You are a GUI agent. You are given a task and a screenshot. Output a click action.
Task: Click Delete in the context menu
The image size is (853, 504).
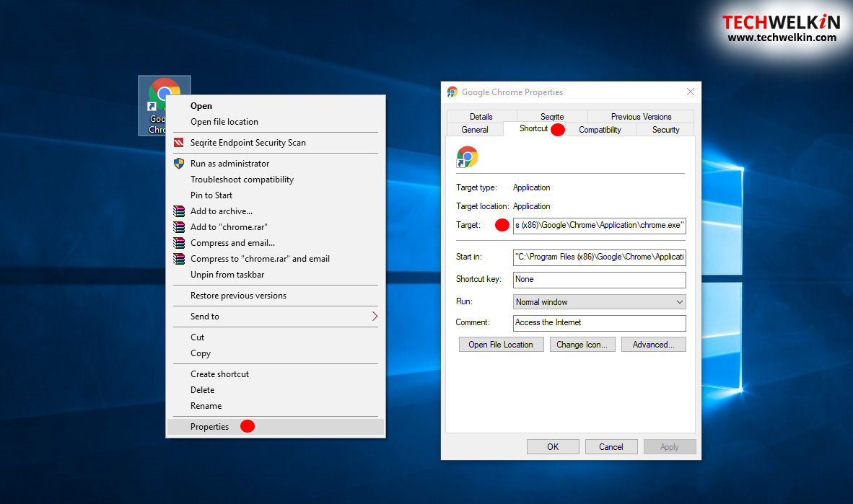point(275,390)
